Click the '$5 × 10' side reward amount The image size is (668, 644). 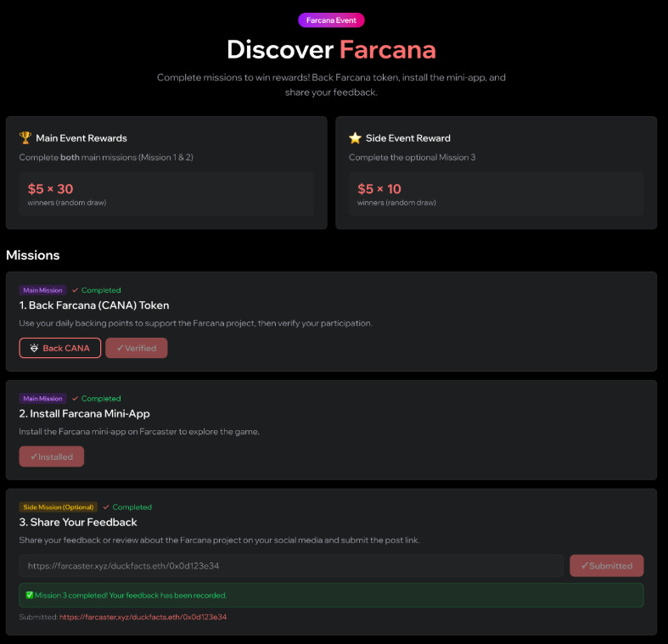tap(379, 188)
